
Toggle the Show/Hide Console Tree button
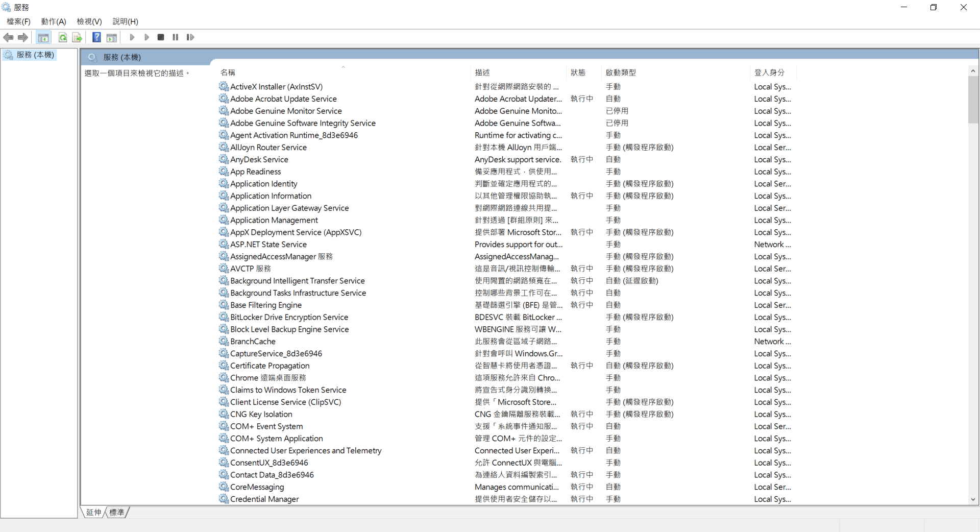43,37
